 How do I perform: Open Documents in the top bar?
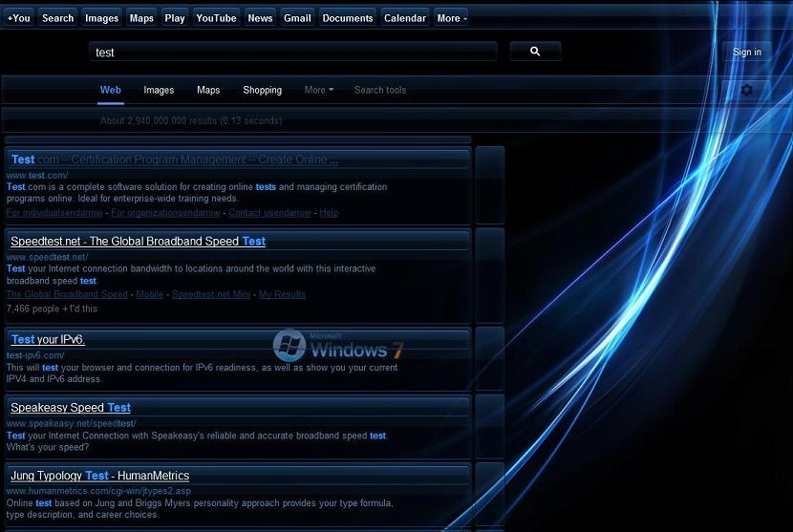(x=348, y=18)
